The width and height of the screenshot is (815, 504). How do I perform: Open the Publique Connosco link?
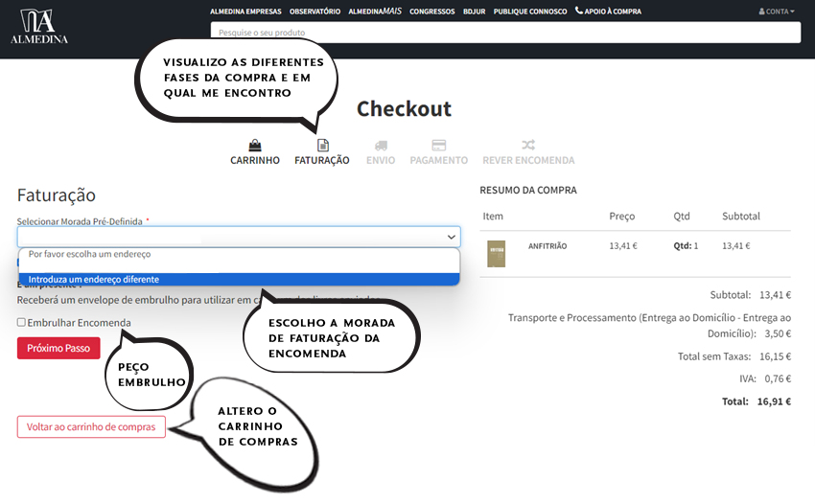[530, 11]
